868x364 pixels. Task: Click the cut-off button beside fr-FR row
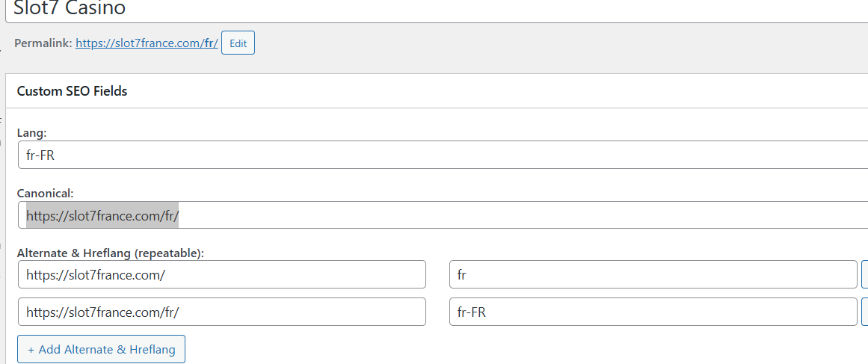pyautogui.click(x=864, y=312)
